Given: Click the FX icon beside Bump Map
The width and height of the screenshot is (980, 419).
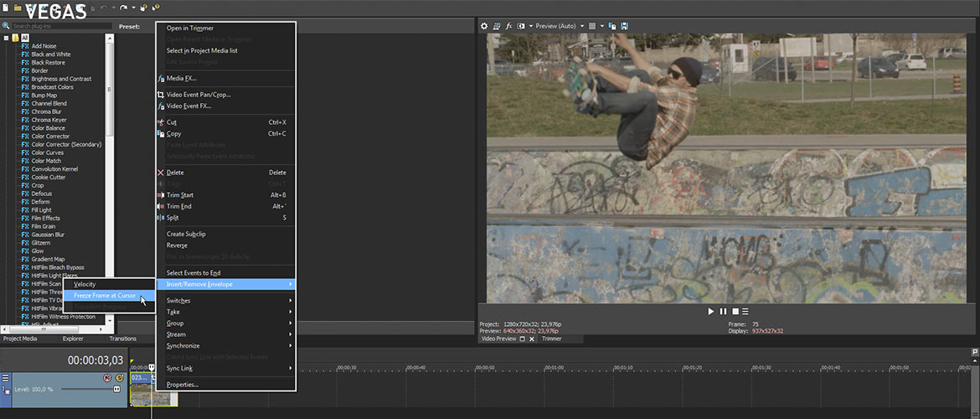Looking at the screenshot, I should (x=26, y=95).
